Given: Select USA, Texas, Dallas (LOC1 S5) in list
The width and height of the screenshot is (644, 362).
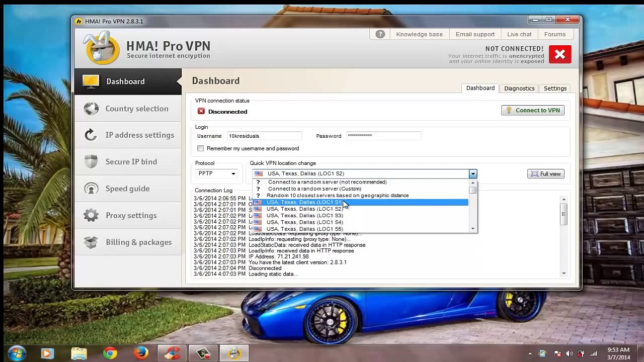Looking at the screenshot, I should point(360,229).
